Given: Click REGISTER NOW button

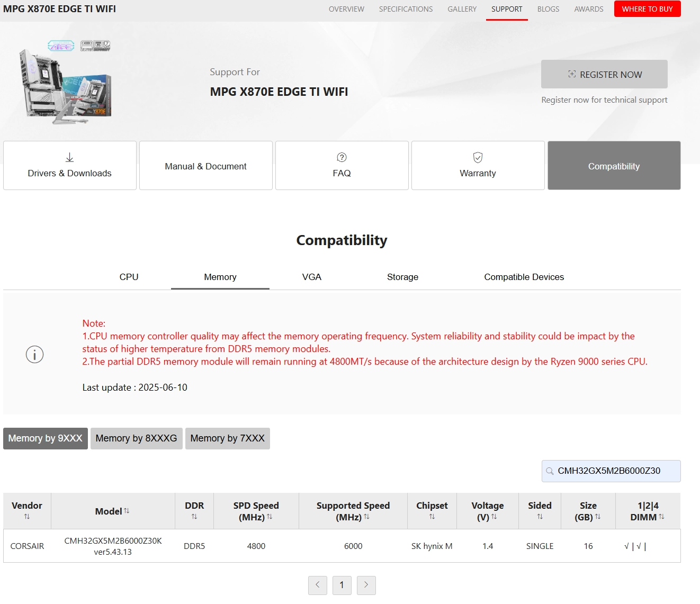Looking at the screenshot, I should tap(604, 74).
